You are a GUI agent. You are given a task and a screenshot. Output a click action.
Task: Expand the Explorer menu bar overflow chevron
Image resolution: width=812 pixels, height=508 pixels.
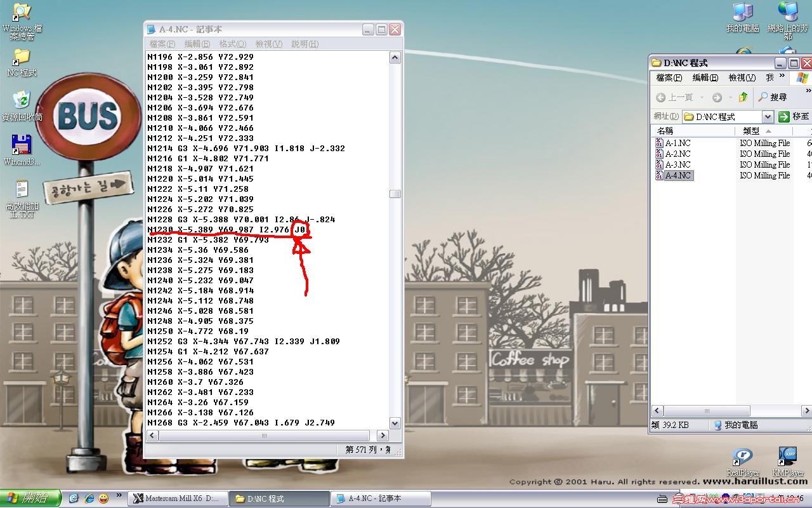coord(782,76)
